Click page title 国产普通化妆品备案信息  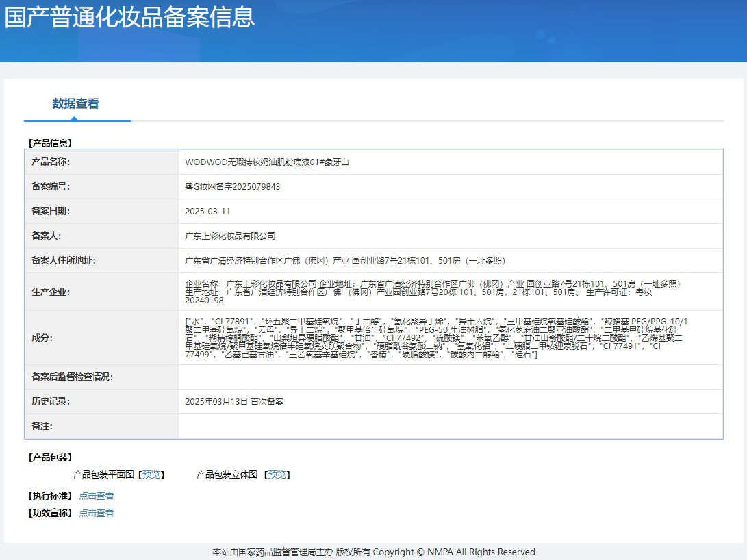(129, 16)
